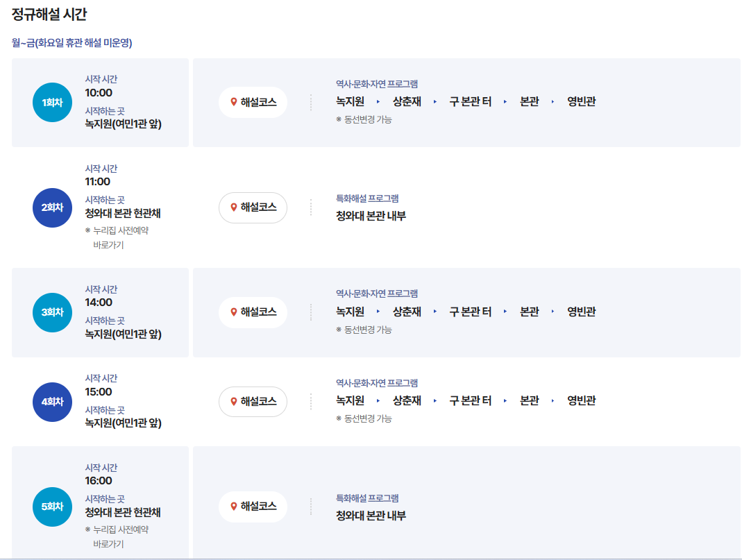Select the 4회차 circular badge
The height and width of the screenshot is (560, 742).
52,402
